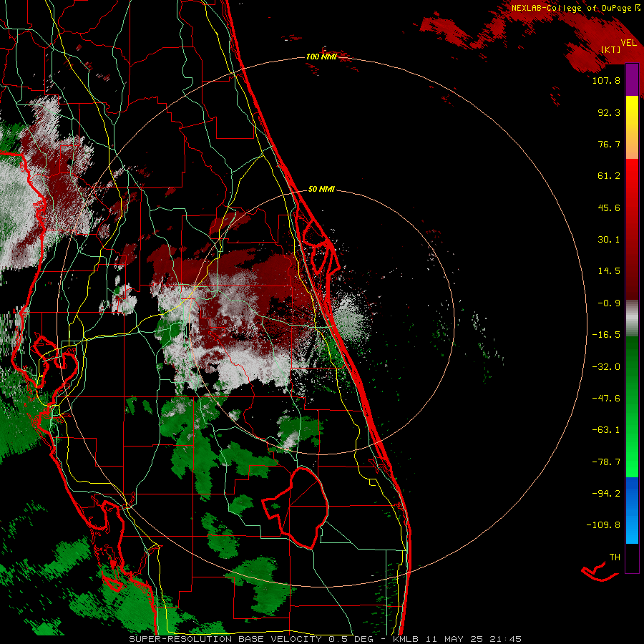The image size is (644, 644).
Task: Click the TH legend label
Action: pos(615,557)
